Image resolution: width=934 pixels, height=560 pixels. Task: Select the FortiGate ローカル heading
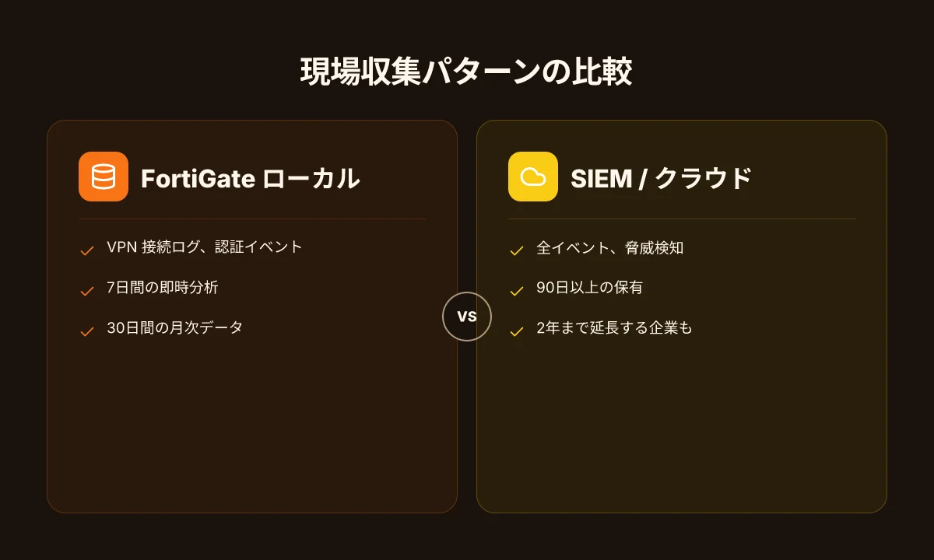tap(251, 178)
